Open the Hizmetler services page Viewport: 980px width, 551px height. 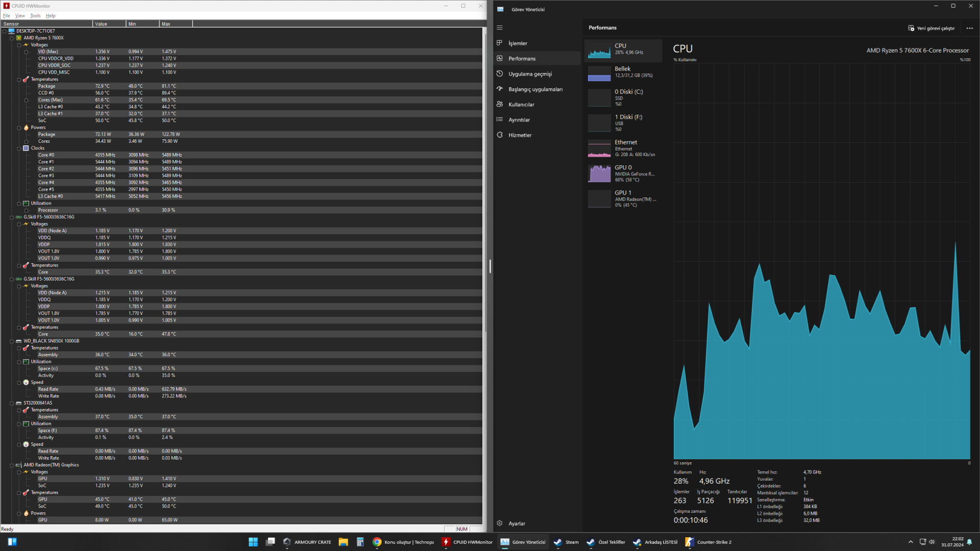click(x=520, y=135)
